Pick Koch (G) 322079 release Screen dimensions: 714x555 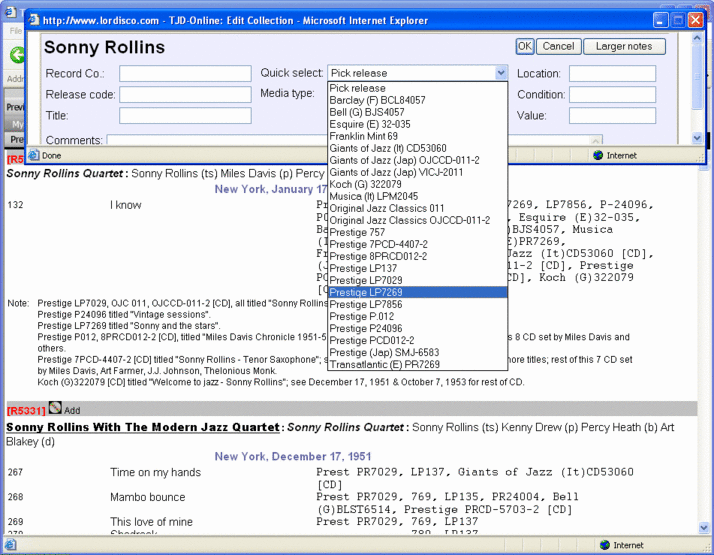tap(418, 184)
